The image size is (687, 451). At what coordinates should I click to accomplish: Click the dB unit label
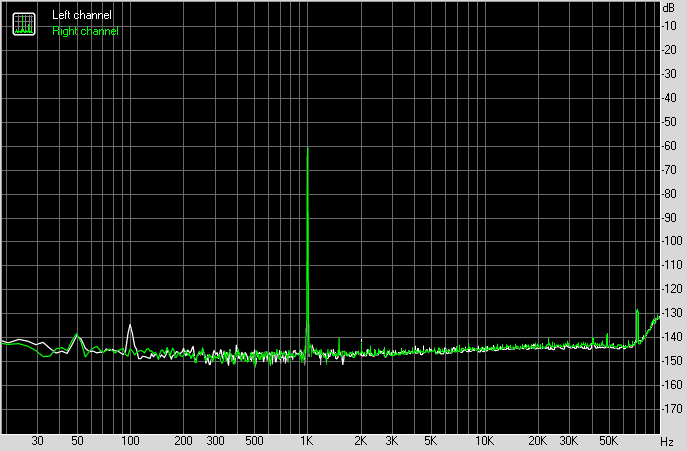click(668, 8)
